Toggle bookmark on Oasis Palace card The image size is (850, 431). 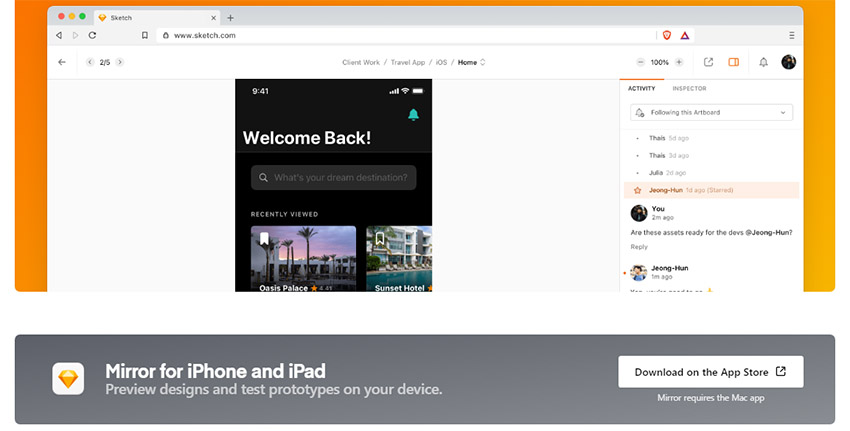(264, 239)
